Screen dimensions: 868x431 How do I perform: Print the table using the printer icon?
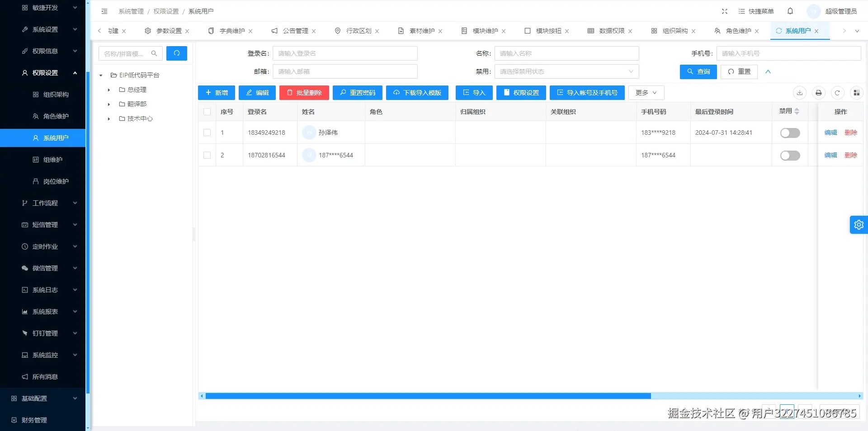819,93
